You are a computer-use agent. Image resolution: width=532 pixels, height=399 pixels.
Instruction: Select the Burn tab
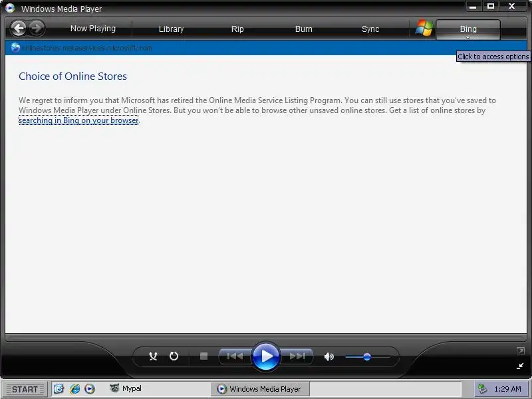tap(304, 29)
